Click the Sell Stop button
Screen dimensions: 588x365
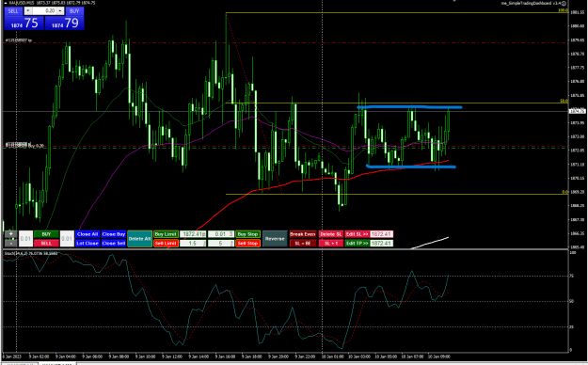(x=247, y=243)
